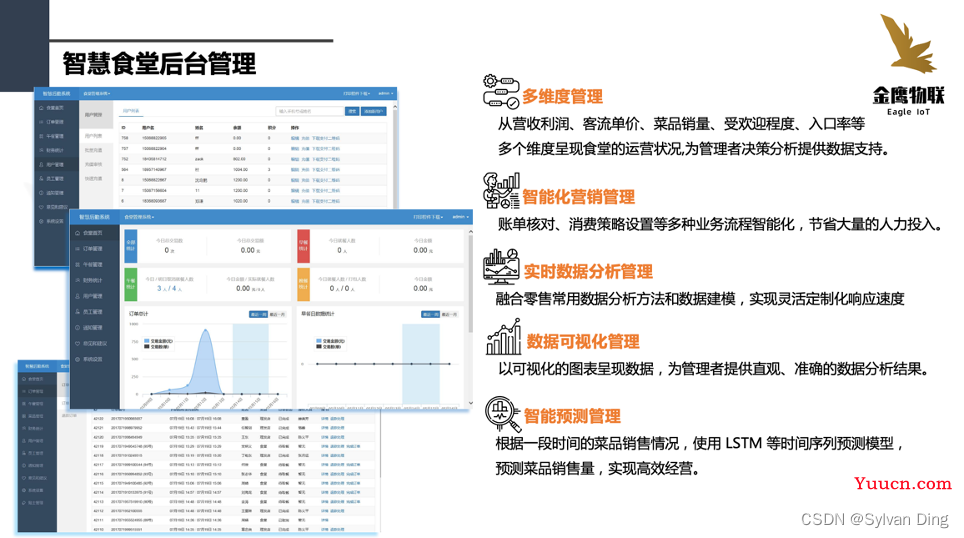The height and width of the screenshot is (538, 964).
Task: Focus the phone or name search field
Action: point(309,111)
